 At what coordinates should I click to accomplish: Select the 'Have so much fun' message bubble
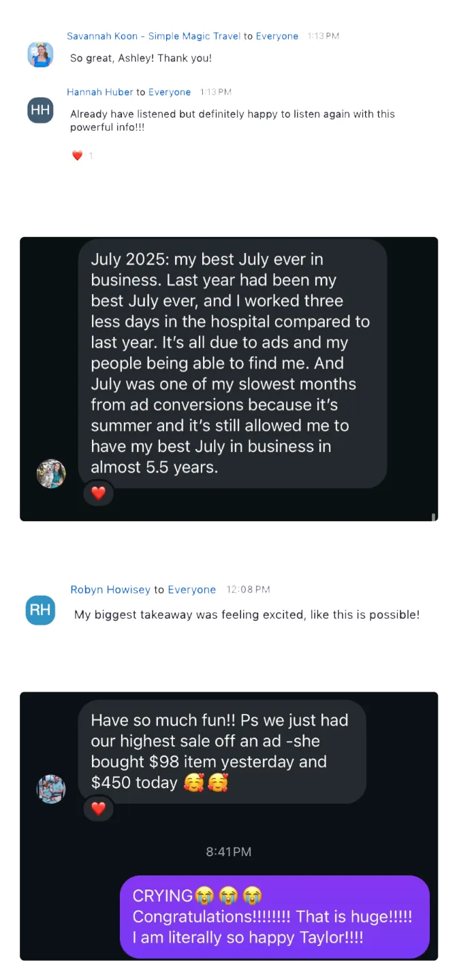click(221, 751)
